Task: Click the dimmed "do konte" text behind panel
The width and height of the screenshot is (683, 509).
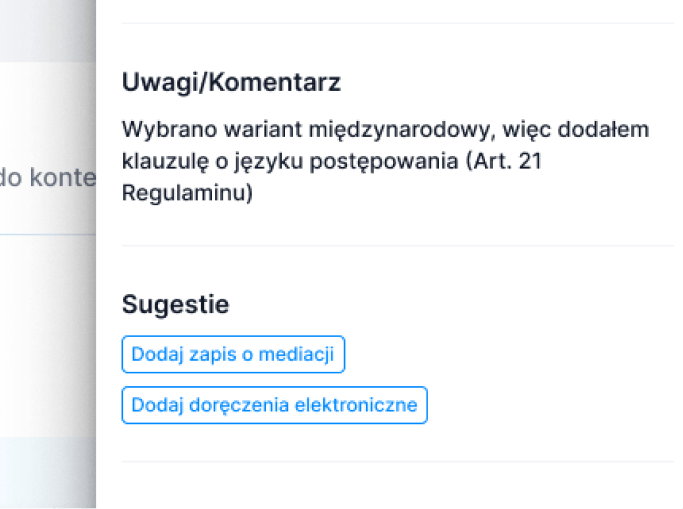Action: (x=48, y=178)
